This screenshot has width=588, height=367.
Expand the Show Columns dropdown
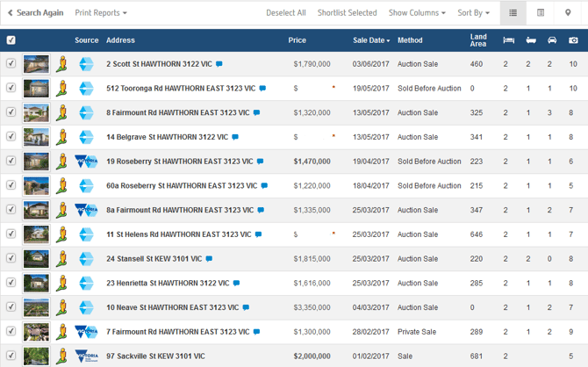click(417, 13)
